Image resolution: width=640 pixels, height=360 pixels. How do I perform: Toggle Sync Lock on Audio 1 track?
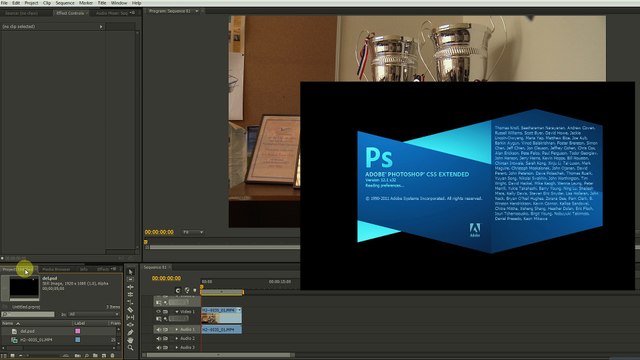click(x=165, y=329)
